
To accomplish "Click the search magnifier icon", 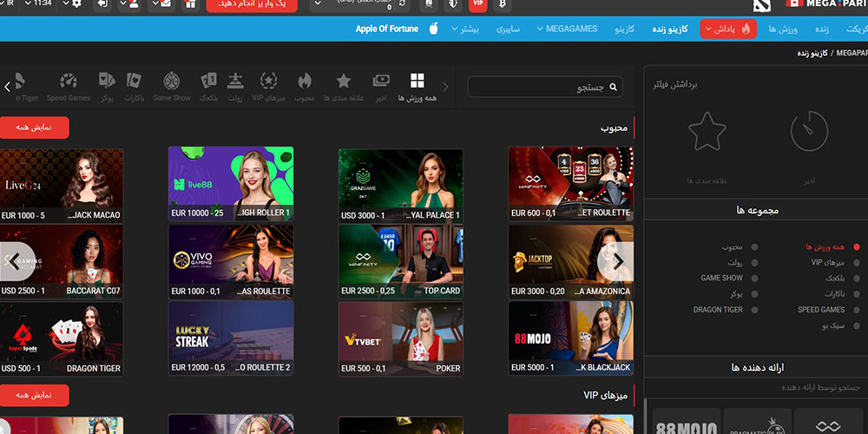I will pos(613,87).
